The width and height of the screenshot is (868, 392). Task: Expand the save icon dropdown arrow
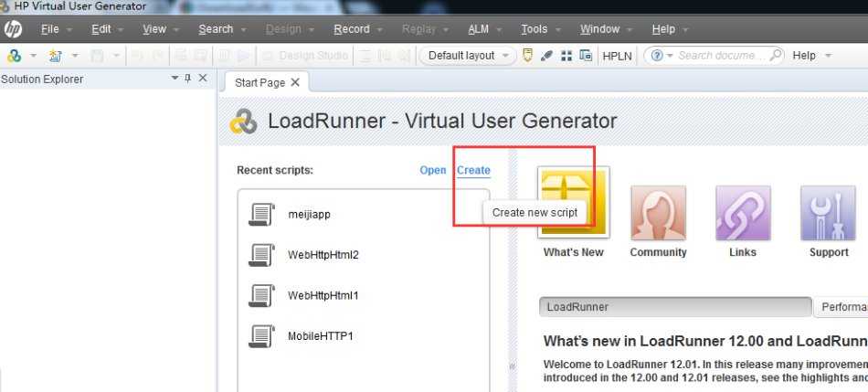click(x=116, y=56)
